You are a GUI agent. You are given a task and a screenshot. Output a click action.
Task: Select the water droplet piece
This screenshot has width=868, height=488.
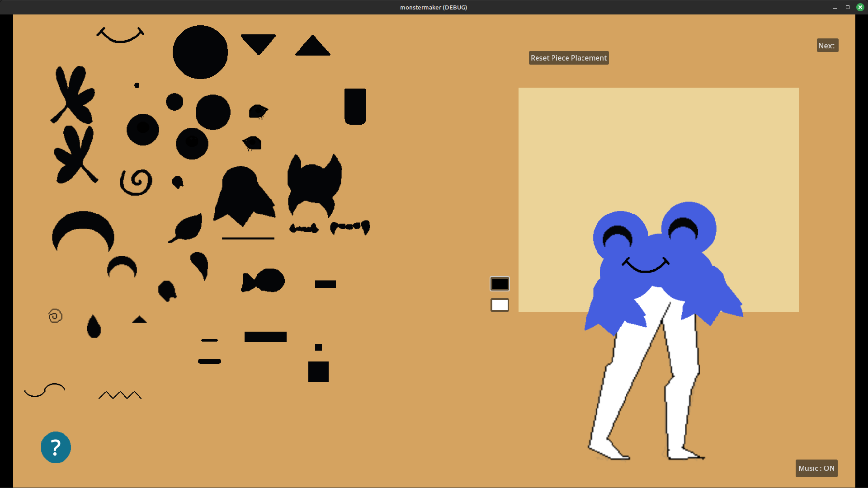click(x=94, y=327)
